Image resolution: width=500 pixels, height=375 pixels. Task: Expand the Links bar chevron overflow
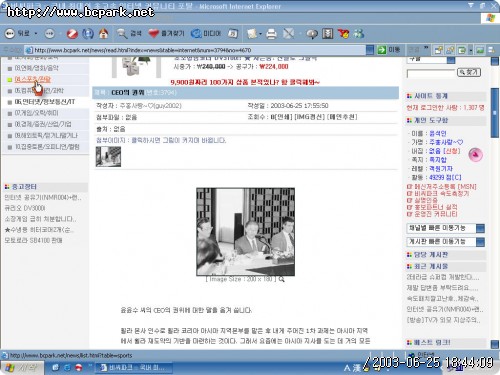(x=426, y=49)
